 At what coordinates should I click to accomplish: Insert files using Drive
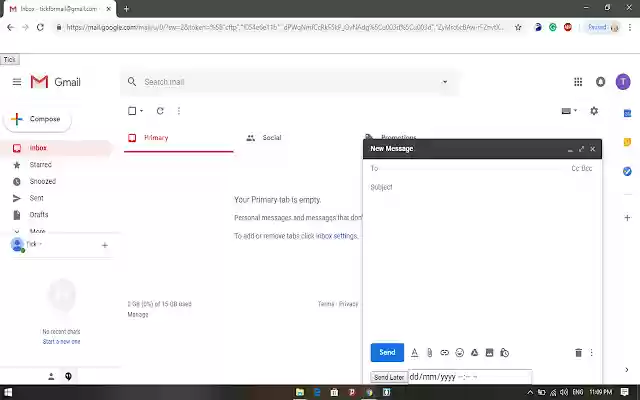tap(474, 353)
